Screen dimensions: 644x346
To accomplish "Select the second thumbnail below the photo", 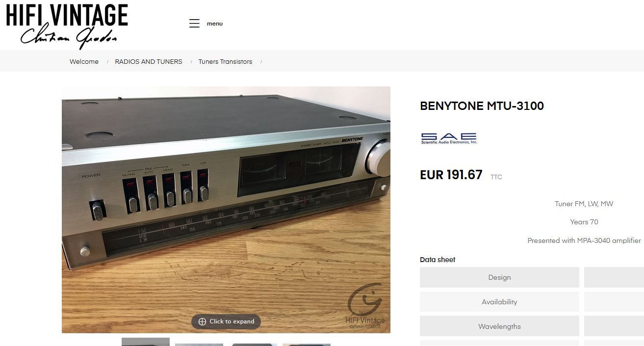I will 199,345.
